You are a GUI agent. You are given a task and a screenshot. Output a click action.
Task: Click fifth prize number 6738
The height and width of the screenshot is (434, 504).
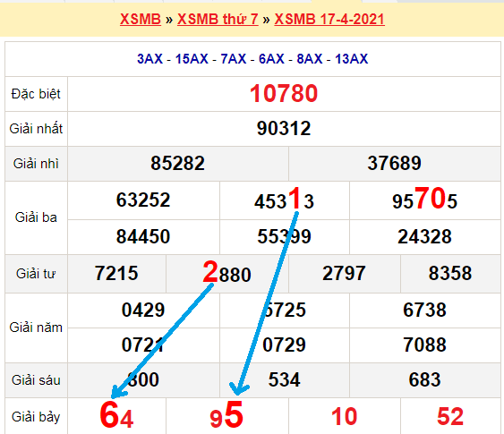[x=424, y=310]
